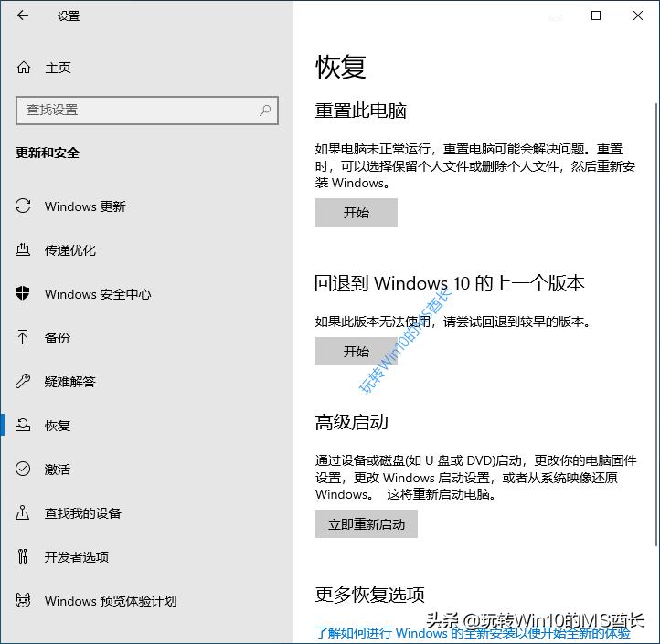This screenshot has height=644, width=660.
Task: Click the 更多恢复选项 heading
Action: pos(369,595)
